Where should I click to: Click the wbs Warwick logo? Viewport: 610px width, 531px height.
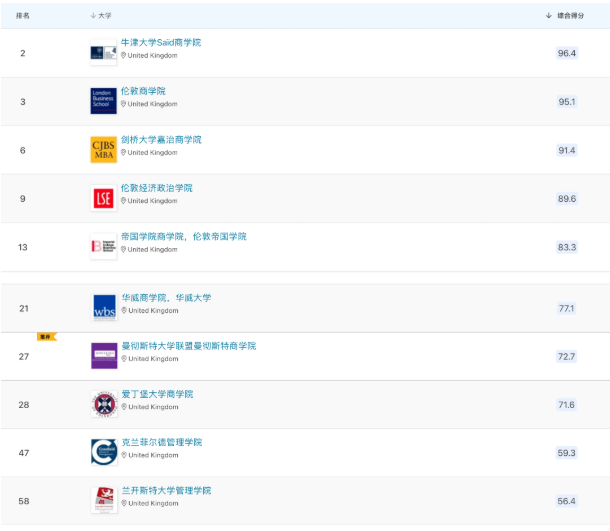coord(104,308)
